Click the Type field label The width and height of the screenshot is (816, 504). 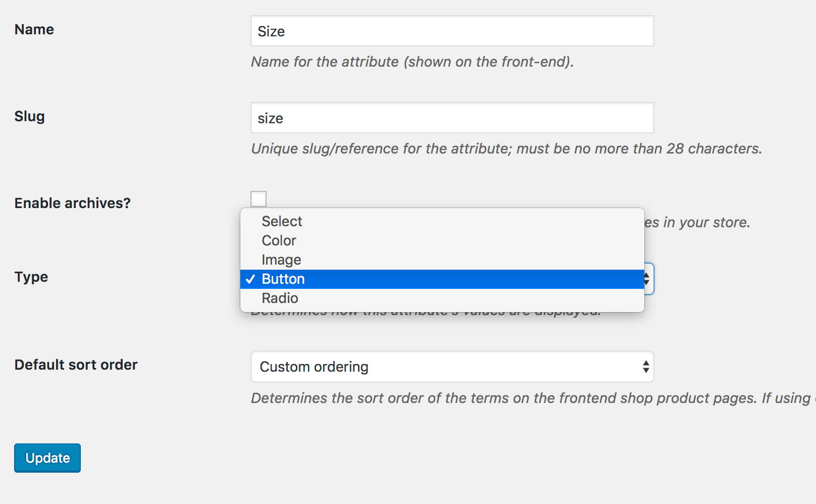[x=31, y=277]
